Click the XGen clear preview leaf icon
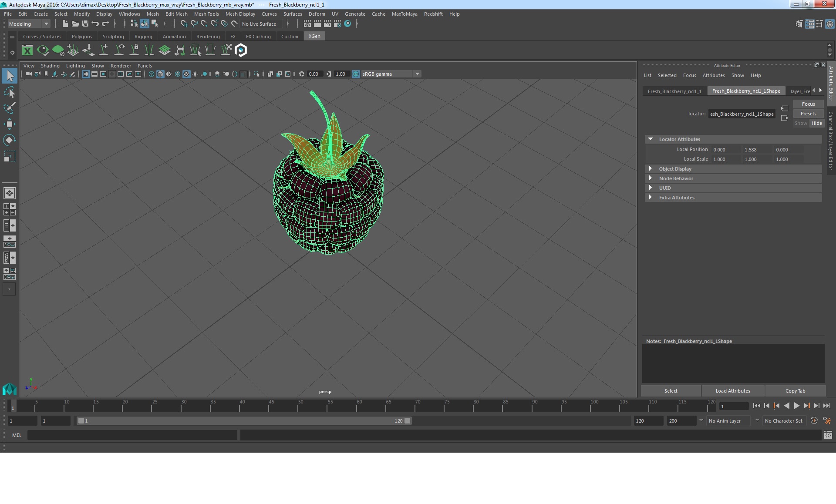This screenshot has height=504, width=836. pos(58,50)
